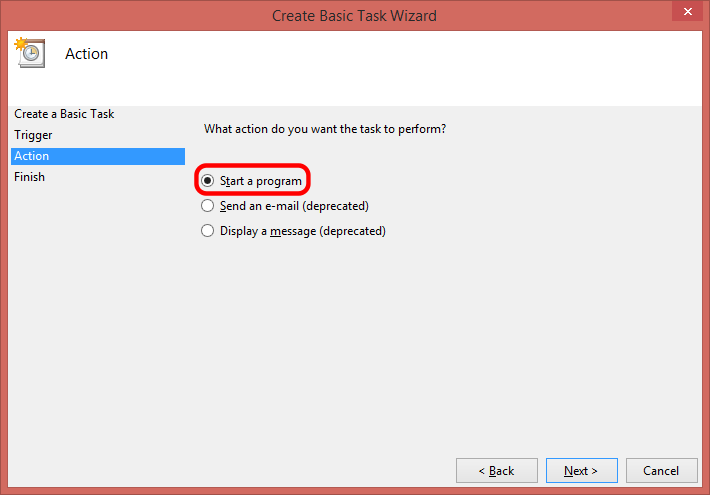Click the task wizard clock icon

(x=30, y=53)
